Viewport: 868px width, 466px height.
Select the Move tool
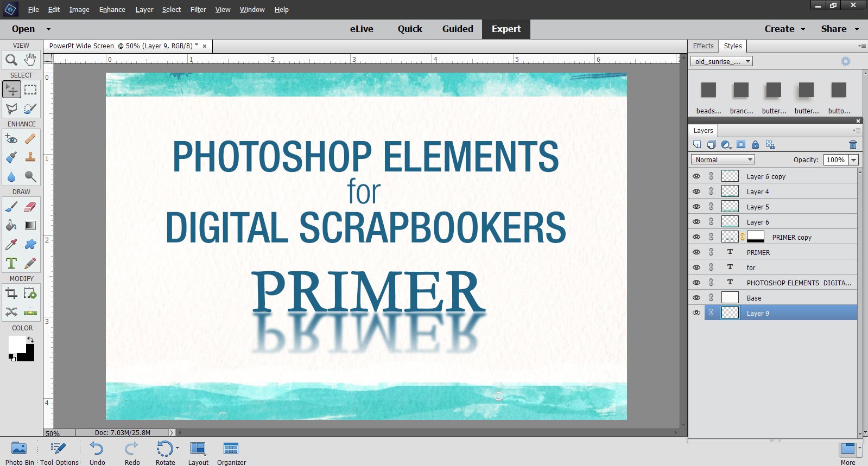click(x=11, y=90)
